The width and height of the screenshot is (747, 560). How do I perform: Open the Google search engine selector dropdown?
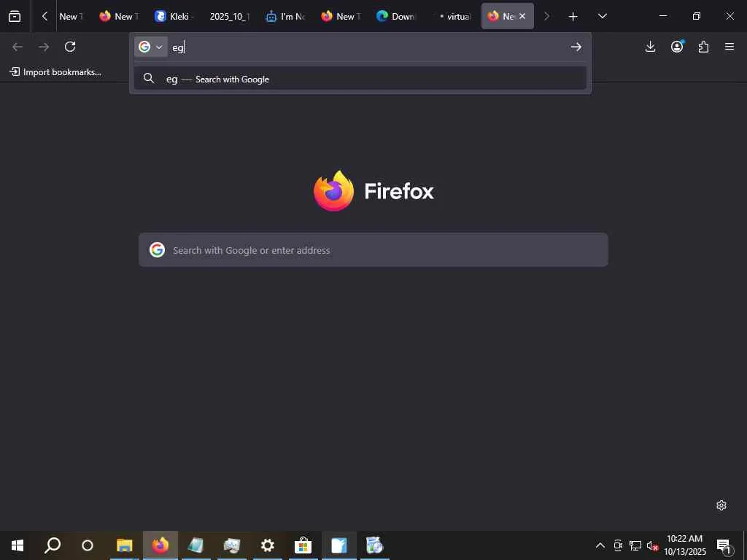[x=150, y=47]
